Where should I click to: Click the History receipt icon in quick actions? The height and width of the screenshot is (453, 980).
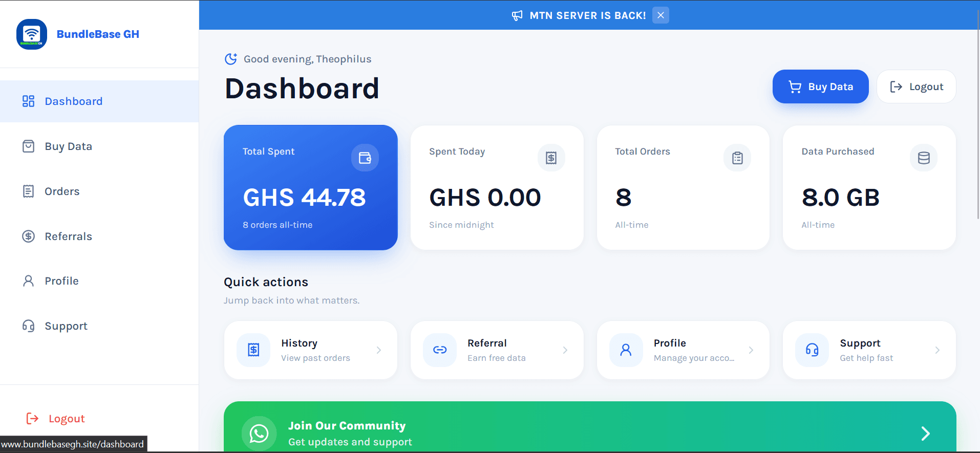tap(253, 350)
